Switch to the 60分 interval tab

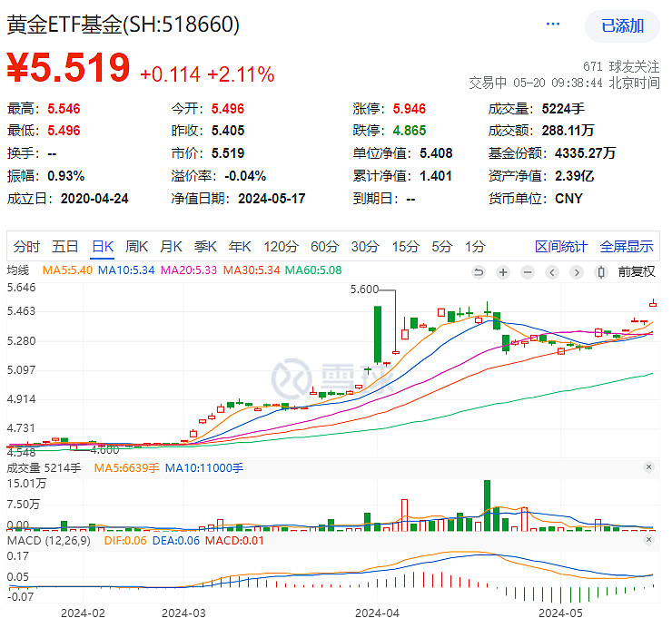324,247
